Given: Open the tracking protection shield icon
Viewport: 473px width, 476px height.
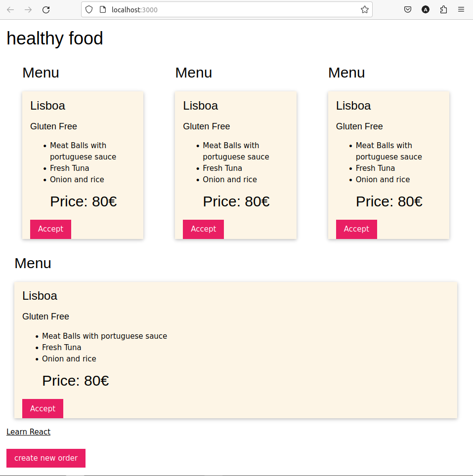Looking at the screenshot, I should (88, 10).
